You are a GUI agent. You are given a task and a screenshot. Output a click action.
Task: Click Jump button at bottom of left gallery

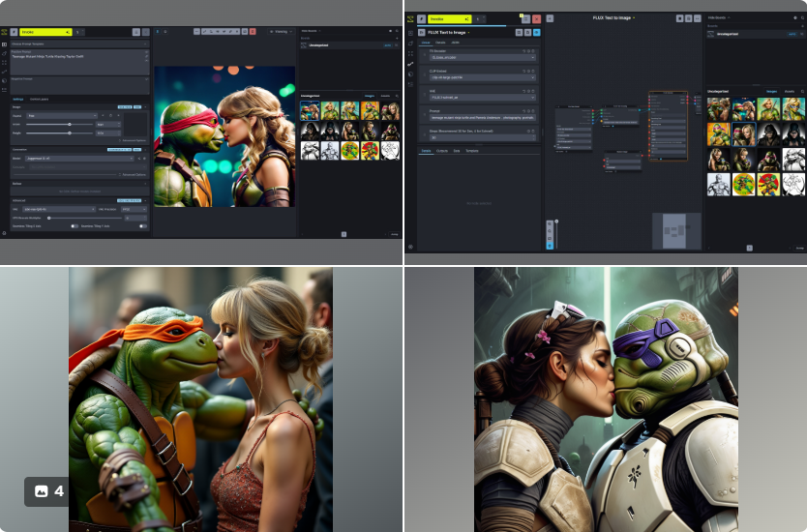(x=394, y=234)
